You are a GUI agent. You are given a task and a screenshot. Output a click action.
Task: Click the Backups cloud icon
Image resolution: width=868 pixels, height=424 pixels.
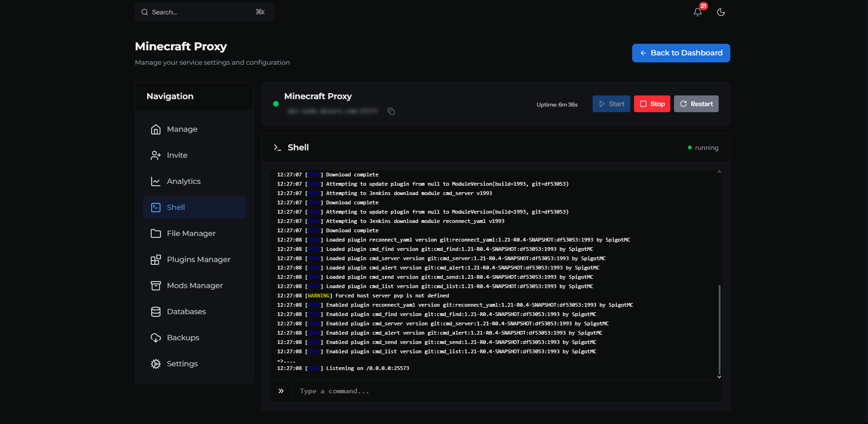(156, 338)
